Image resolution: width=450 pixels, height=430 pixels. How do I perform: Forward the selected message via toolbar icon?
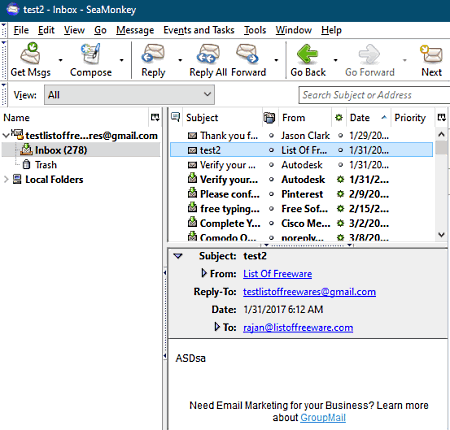click(247, 54)
